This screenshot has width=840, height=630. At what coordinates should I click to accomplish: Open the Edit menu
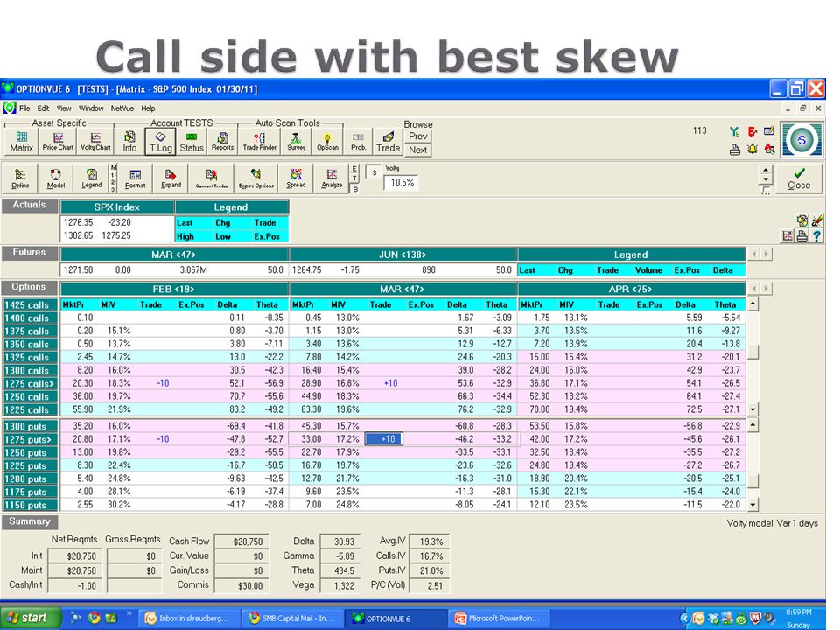44,108
